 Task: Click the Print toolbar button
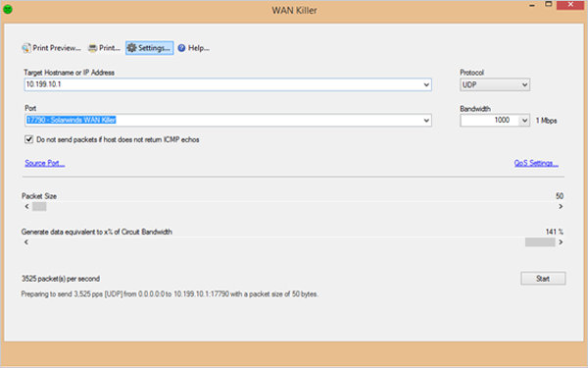(104, 48)
